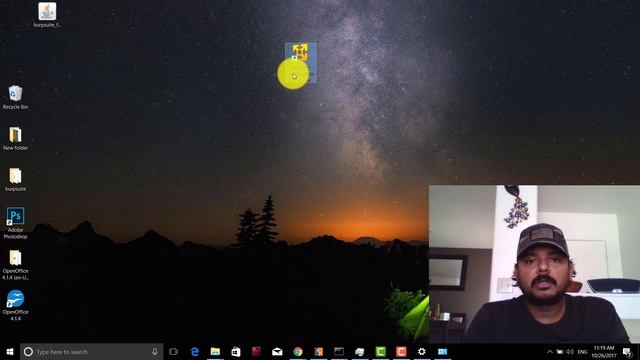This screenshot has width=640, height=360.
Task: Click the 'Type here to search' box
Action: [x=91, y=351]
